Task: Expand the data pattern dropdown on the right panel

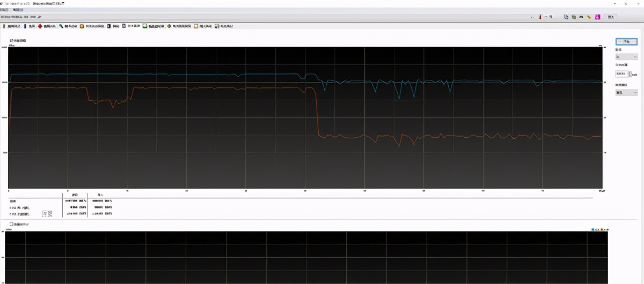Action: click(x=626, y=92)
